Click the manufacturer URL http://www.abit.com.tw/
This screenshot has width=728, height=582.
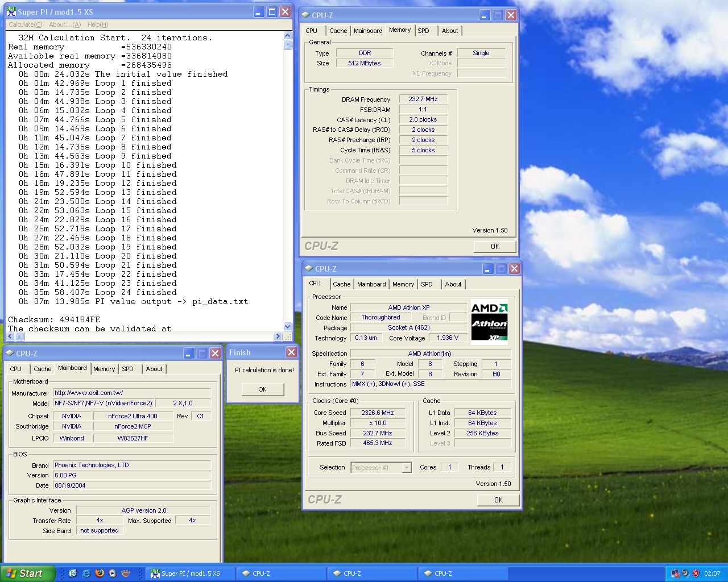(132, 393)
